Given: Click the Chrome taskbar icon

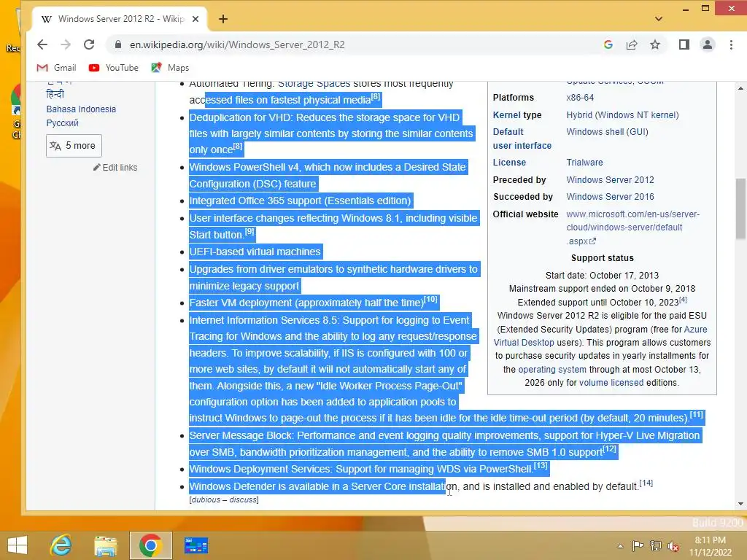Looking at the screenshot, I should click(x=150, y=545).
